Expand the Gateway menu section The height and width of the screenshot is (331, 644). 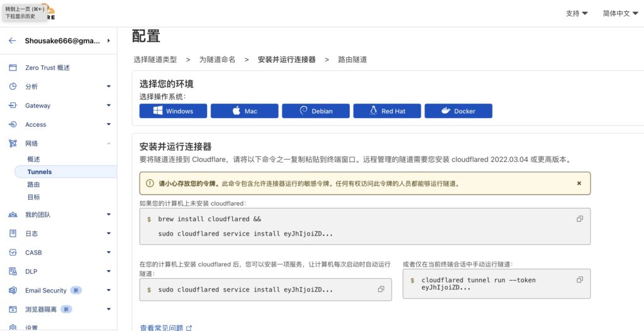tap(108, 106)
